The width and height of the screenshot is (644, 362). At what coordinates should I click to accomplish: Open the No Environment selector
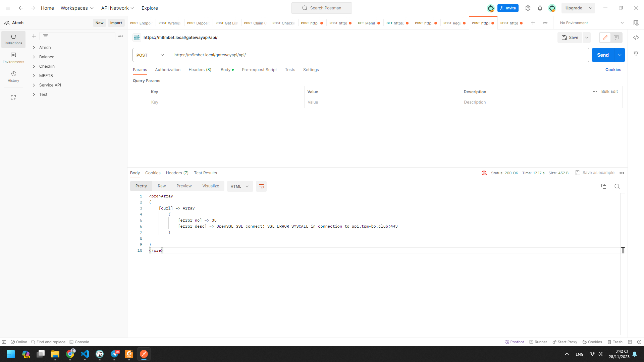point(592,23)
